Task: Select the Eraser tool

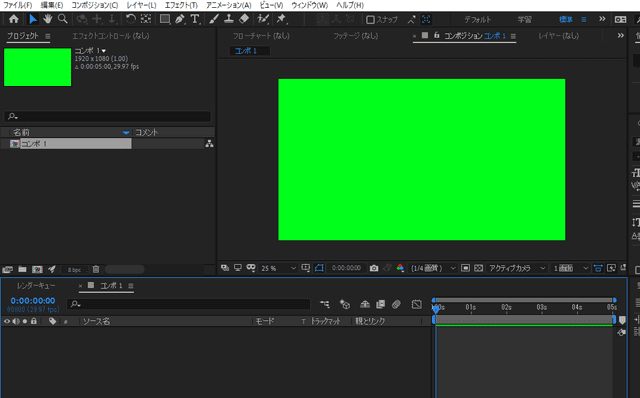Action: pos(244,19)
